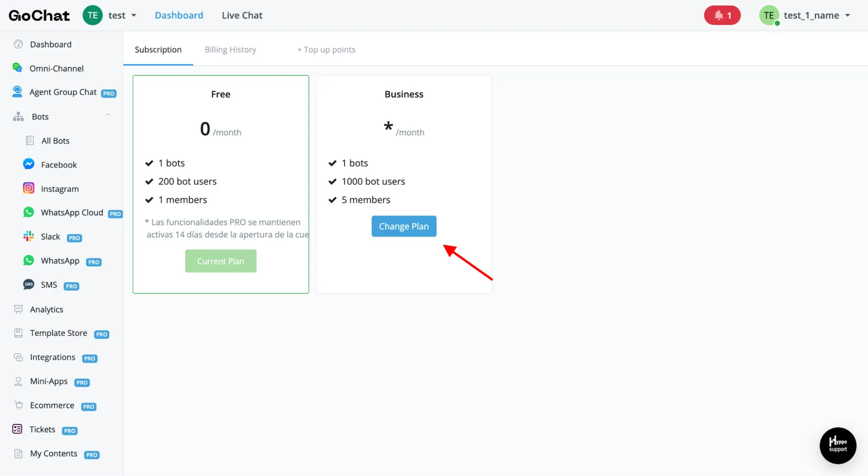Viewport: 868px width, 476px height.
Task: Click the Analytics chart icon
Action: click(x=18, y=310)
